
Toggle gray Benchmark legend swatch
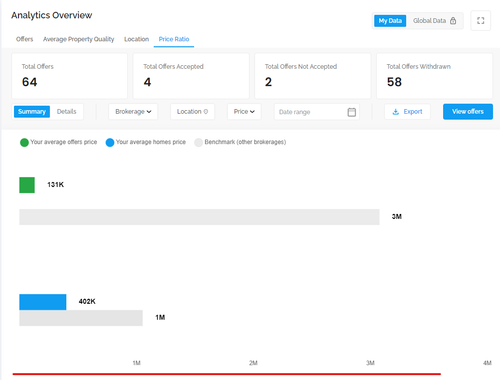coord(199,143)
